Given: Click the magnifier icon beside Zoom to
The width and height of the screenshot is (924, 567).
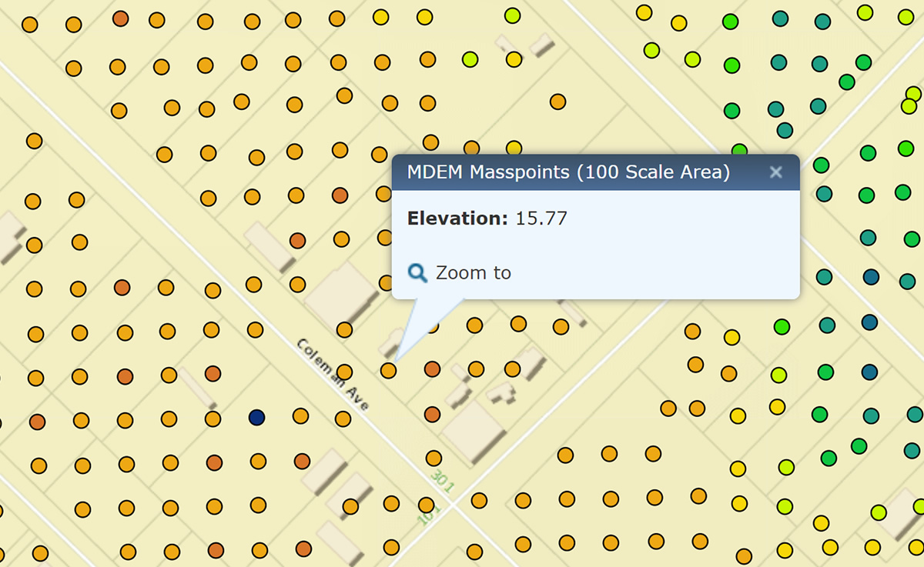Looking at the screenshot, I should 417,272.
